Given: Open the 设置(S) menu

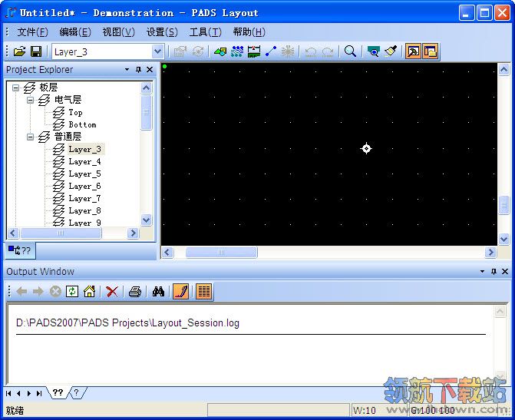Looking at the screenshot, I should (162, 32).
